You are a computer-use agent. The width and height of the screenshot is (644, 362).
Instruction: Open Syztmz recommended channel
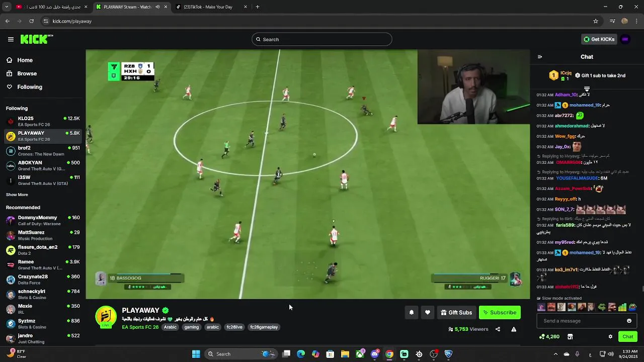(43, 324)
